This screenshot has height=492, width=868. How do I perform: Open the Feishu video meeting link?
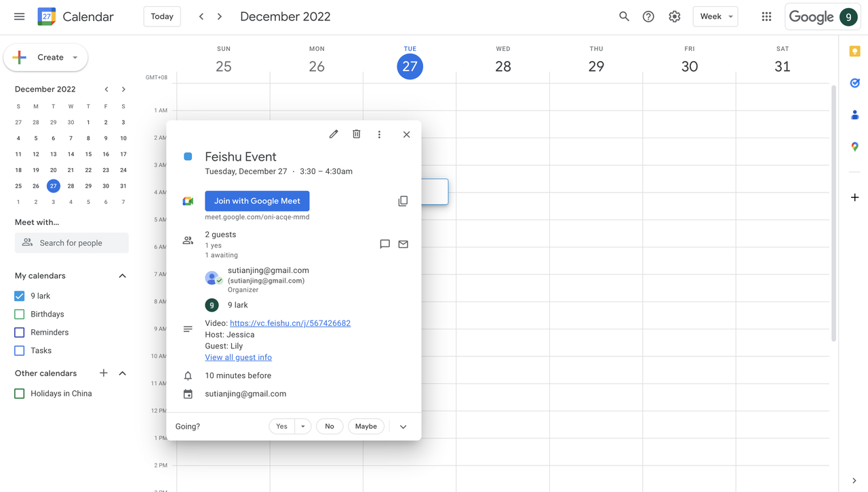[x=290, y=323]
